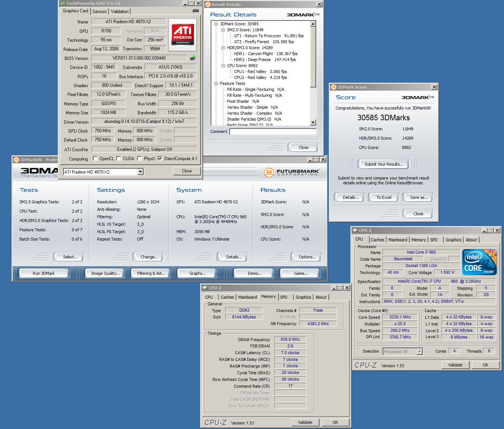504x429 pixels.
Task: Open the SPD tab in CPU-Z CPU window
Action: [x=434, y=240]
